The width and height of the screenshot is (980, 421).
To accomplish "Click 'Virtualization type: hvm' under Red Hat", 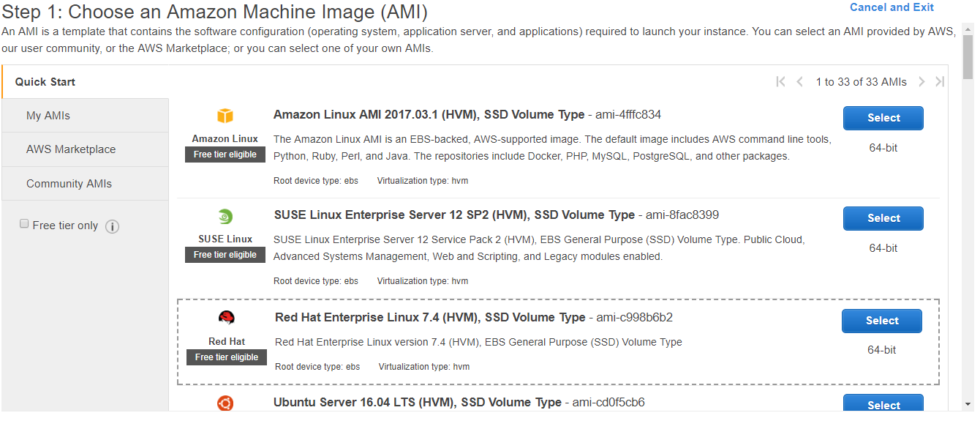I will point(424,367).
